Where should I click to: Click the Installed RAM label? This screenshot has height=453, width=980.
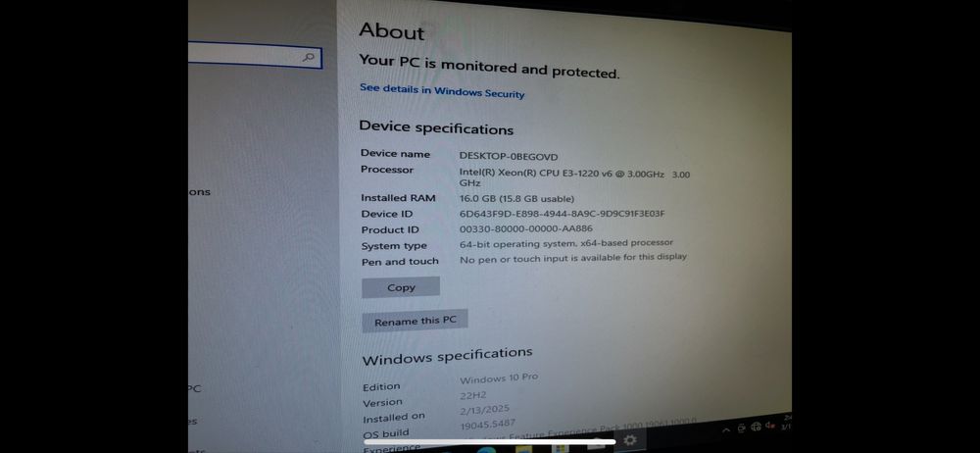(x=398, y=198)
